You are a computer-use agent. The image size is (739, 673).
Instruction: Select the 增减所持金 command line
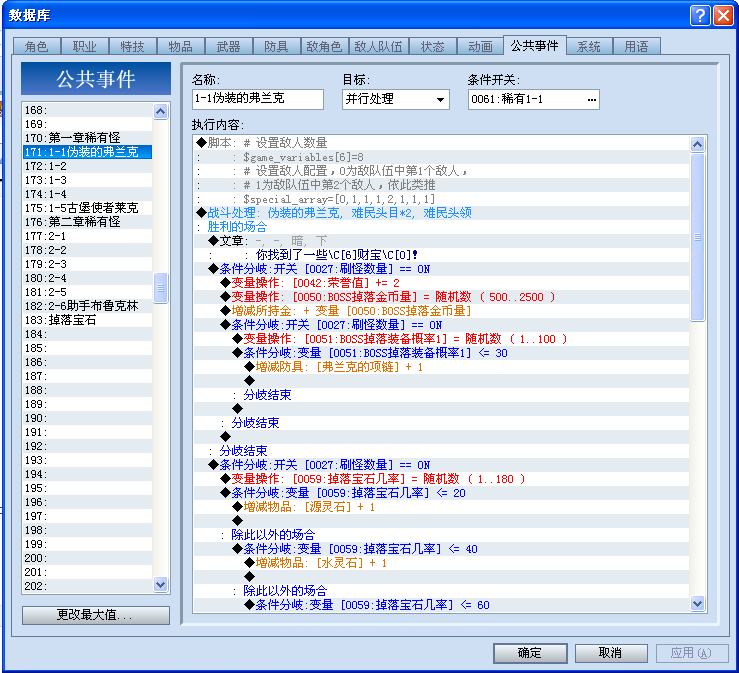[442, 311]
